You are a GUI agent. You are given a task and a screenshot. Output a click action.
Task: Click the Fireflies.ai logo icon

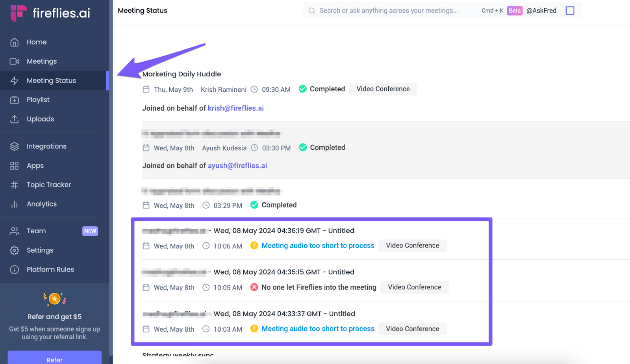(x=19, y=13)
